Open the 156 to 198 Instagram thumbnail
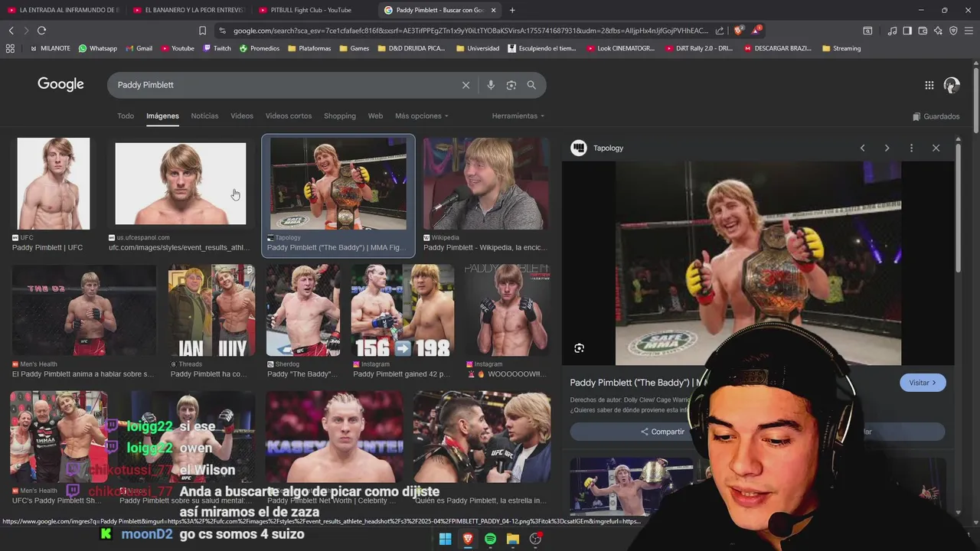The height and width of the screenshot is (551, 980). [x=403, y=310]
